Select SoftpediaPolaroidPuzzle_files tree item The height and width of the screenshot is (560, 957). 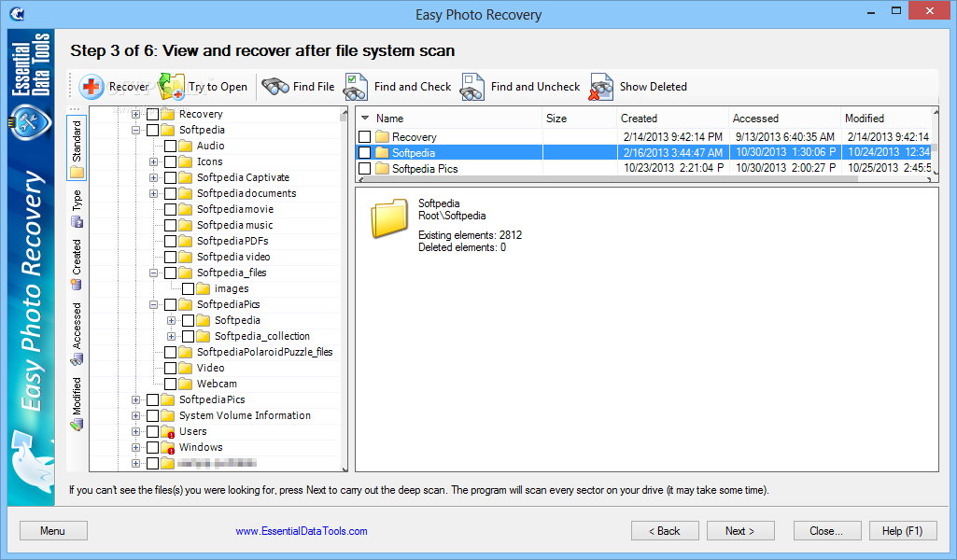[x=265, y=352]
